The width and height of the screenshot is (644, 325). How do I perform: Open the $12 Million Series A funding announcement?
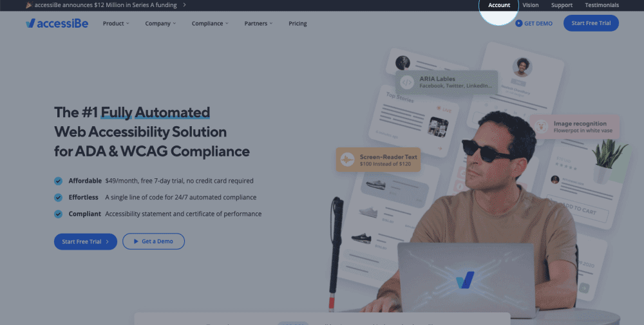tap(106, 5)
